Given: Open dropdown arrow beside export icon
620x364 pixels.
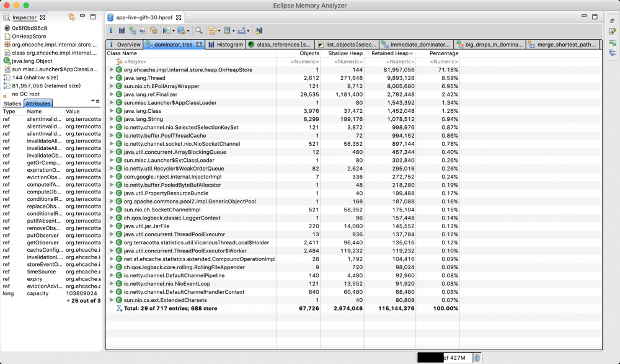Looking at the screenshot, I should [248, 31].
